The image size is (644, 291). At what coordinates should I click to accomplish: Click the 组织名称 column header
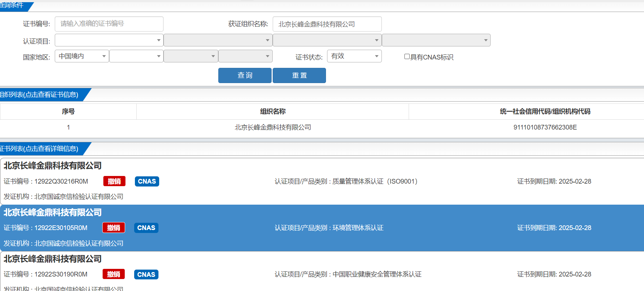(273, 111)
